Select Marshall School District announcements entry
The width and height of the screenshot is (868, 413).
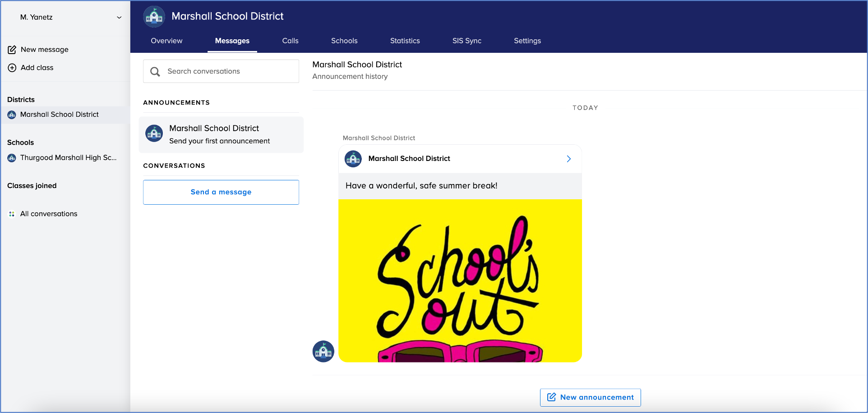(x=221, y=135)
